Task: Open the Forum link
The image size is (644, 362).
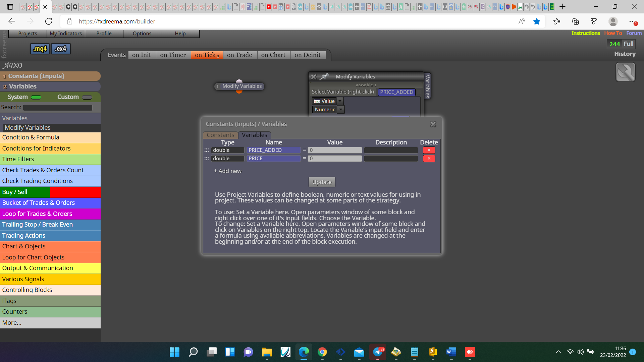Action: coord(634,33)
